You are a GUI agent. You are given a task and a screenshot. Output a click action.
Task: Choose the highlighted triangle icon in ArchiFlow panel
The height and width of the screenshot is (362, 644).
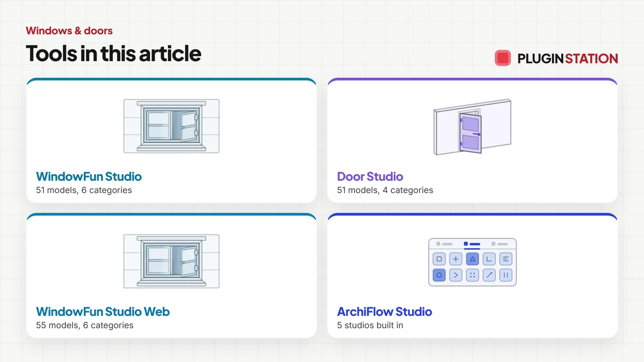click(472, 259)
